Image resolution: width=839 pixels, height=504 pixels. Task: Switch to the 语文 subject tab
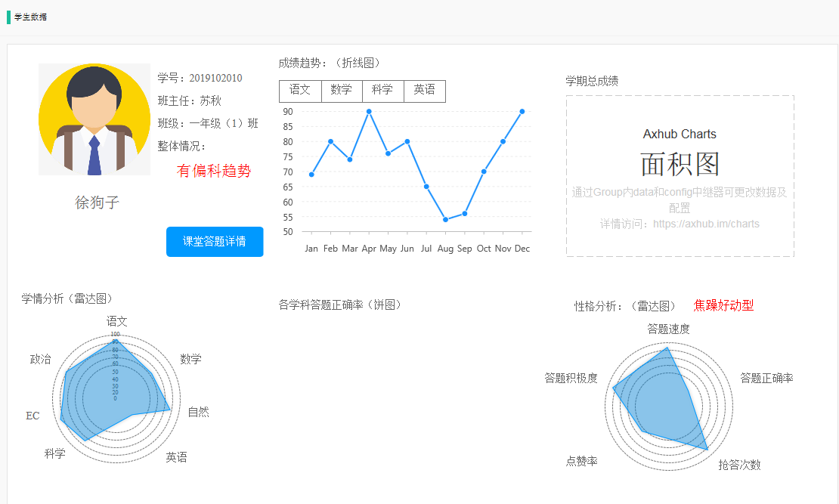tap(300, 91)
